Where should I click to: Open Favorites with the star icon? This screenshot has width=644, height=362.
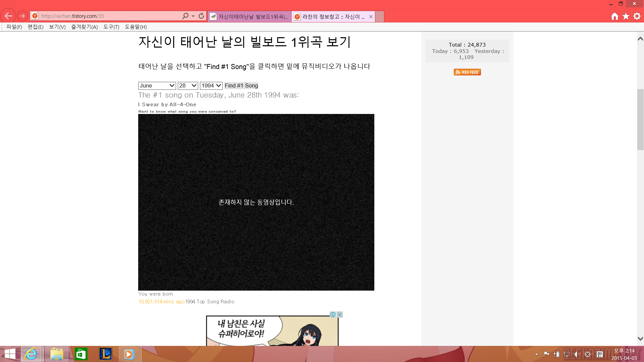(x=626, y=16)
